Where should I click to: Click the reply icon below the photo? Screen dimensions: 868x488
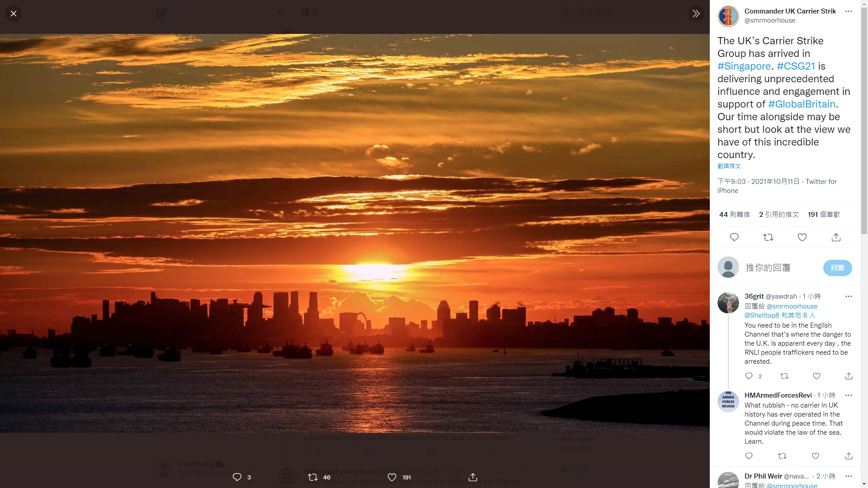(x=237, y=477)
